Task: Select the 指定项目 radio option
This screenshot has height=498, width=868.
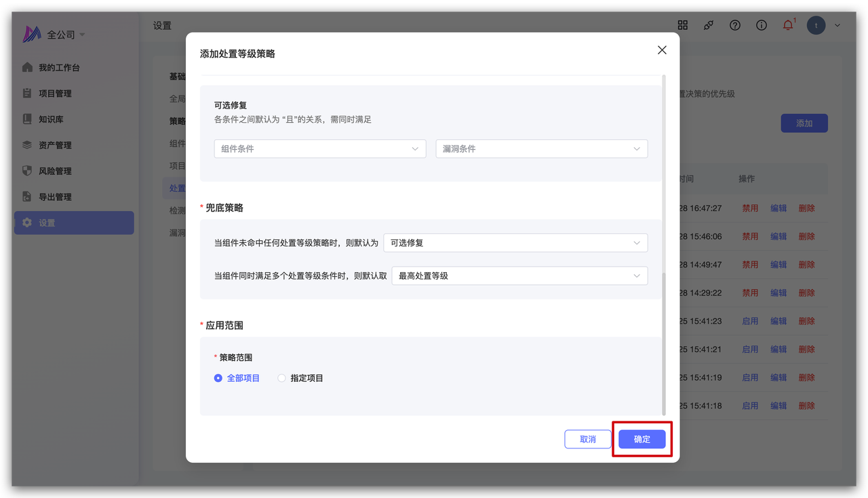Action: pos(282,378)
